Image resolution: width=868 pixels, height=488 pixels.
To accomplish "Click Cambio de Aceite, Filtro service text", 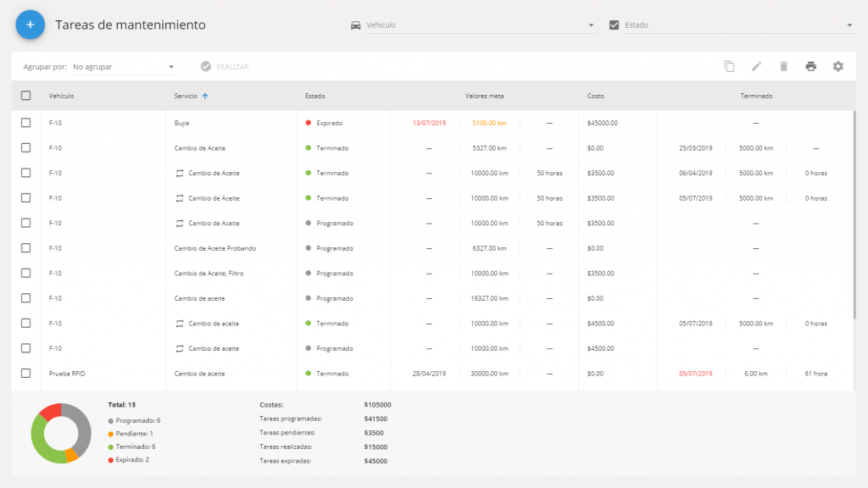I will click(x=209, y=274).
